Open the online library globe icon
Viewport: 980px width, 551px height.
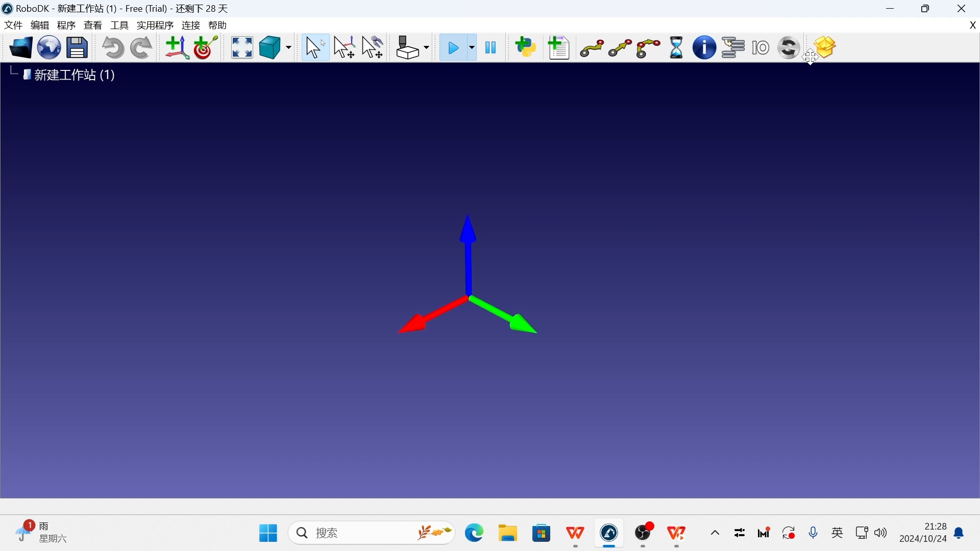pos(49,48)
